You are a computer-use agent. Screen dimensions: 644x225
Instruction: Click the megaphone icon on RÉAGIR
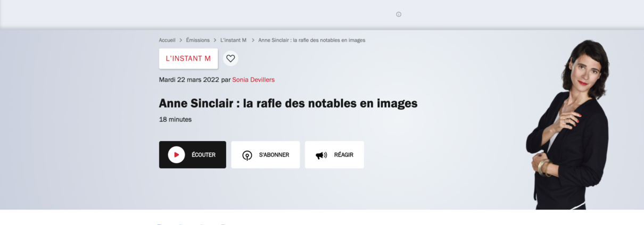(x=321, y=155)
